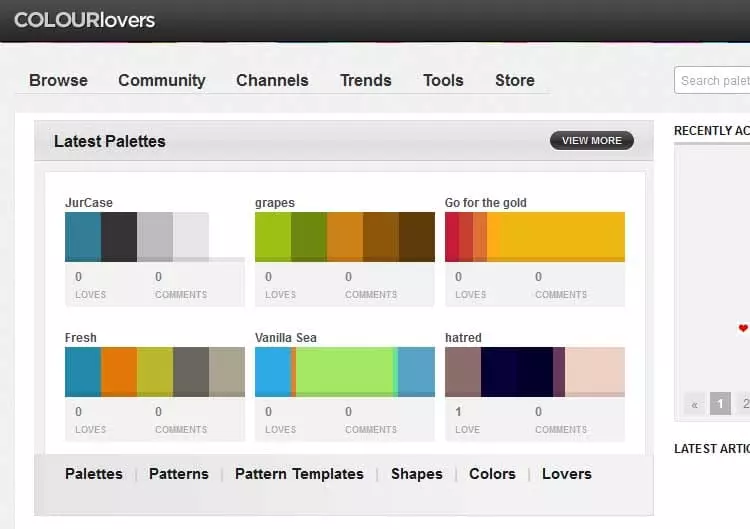This screenshot has height=529, width=750.
Task: Select page 1 in pagination
Action: click(x=720, y=404)
